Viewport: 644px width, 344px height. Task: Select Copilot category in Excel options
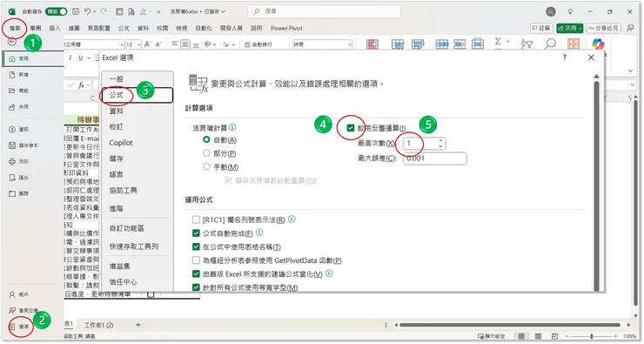[x=138, y=143]
